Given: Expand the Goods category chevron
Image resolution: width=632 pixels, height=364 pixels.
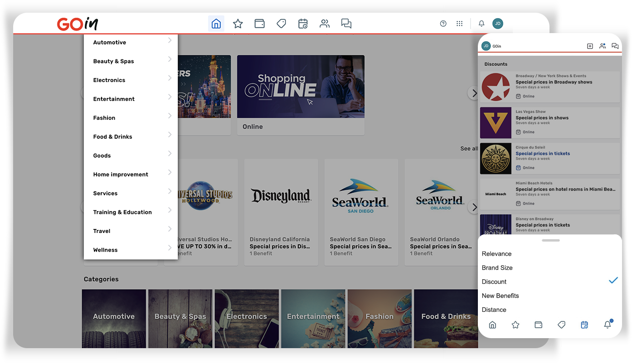Looking at the screenshot, I should (170, 153).
